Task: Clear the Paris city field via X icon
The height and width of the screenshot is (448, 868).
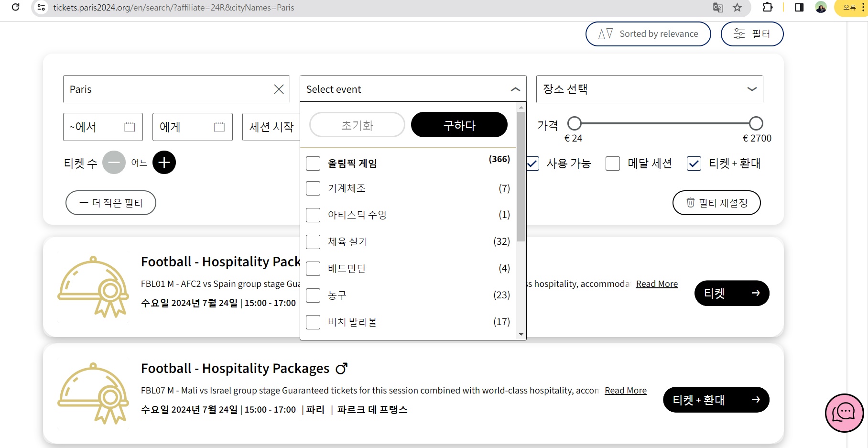Action: click(x=279, y=89)
